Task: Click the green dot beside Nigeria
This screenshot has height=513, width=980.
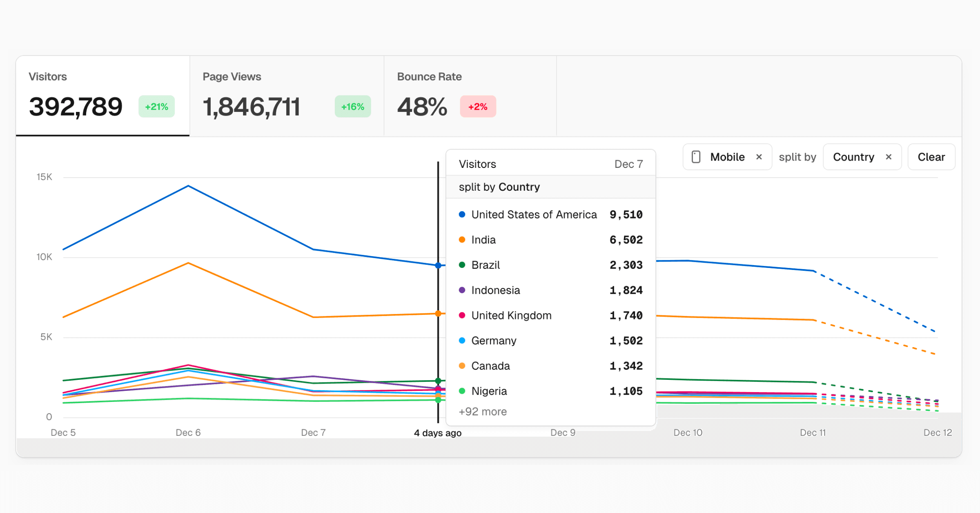Action: 463,391
